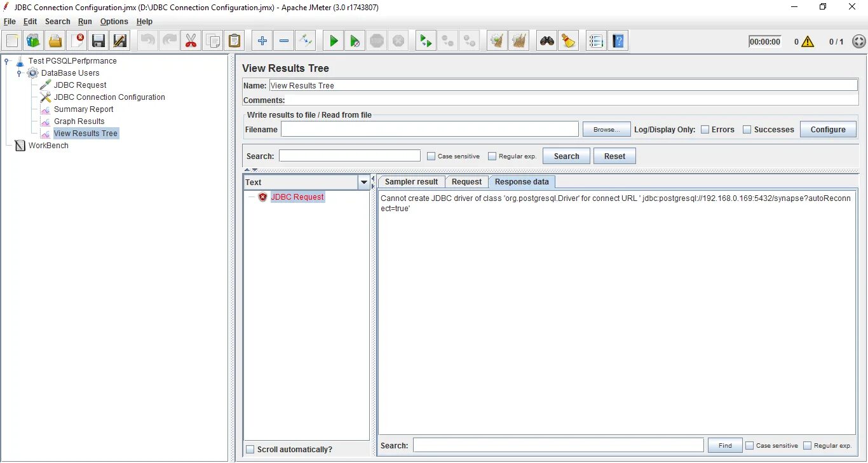Click the Undo arrow icon

coord(148,41)
